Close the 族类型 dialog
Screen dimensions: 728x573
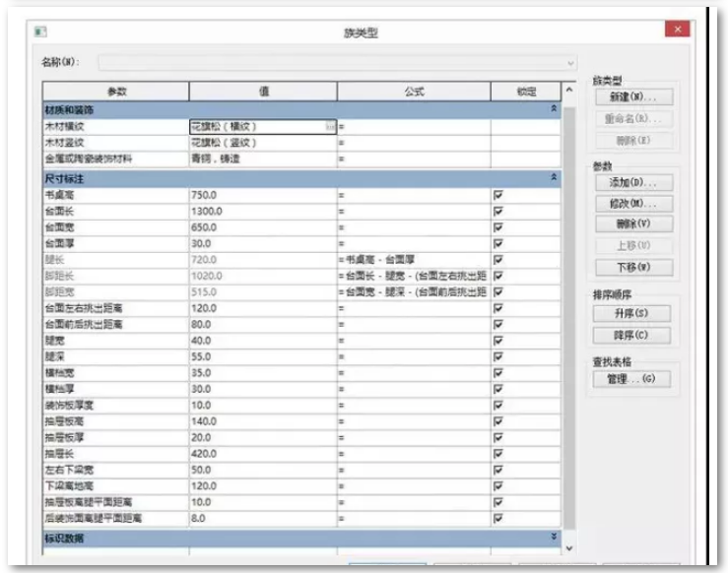(x=677, y=30)
